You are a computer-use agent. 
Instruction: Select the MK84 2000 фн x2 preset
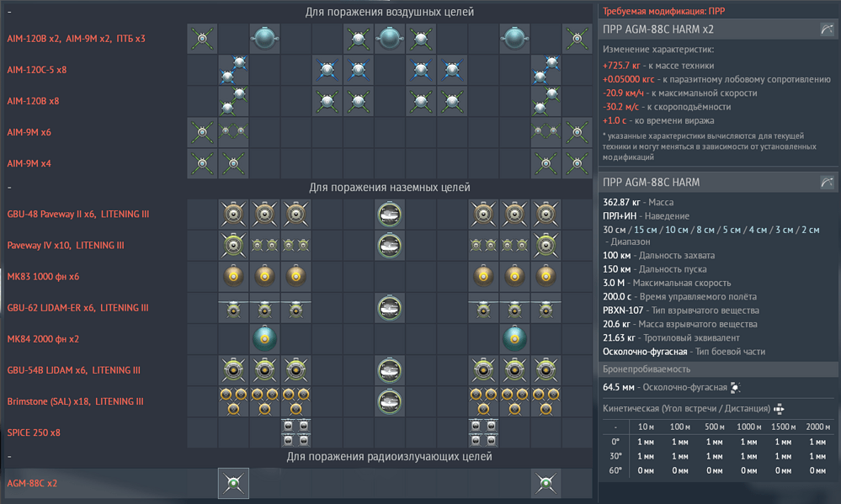pos(43,339)
